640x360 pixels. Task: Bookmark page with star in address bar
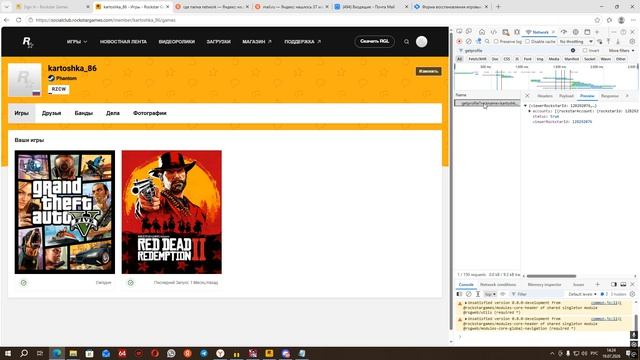point(597,20)
